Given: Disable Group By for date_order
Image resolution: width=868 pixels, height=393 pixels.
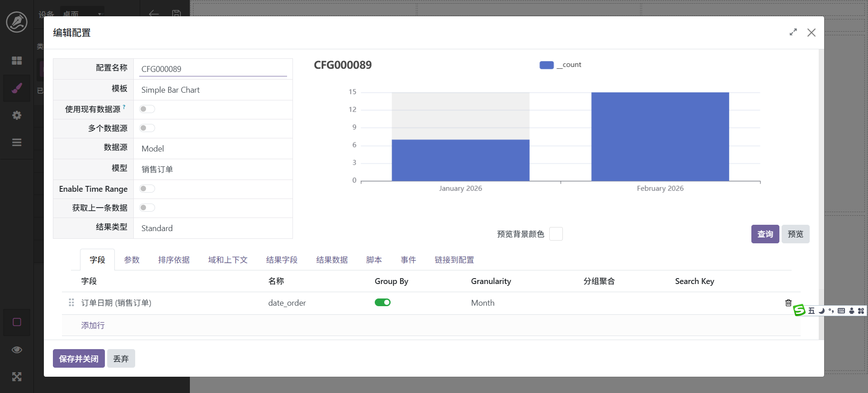Looking at the screenshot, I should 382,303.
